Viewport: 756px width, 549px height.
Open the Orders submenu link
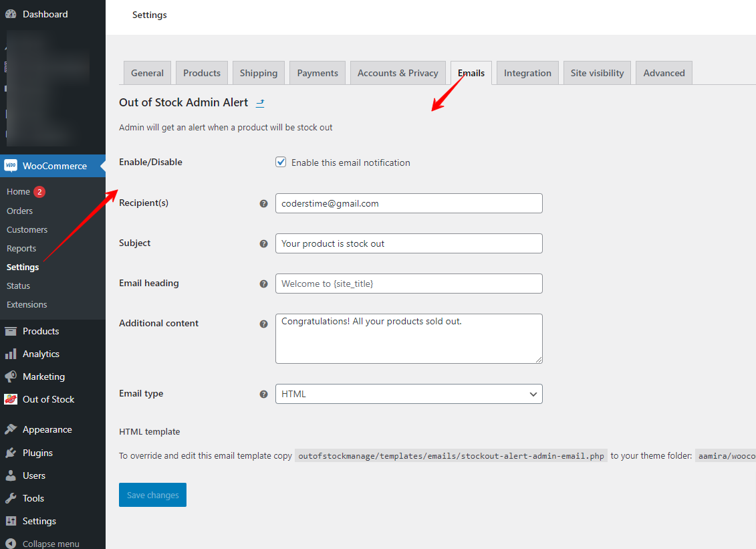(x=20, y=211)
